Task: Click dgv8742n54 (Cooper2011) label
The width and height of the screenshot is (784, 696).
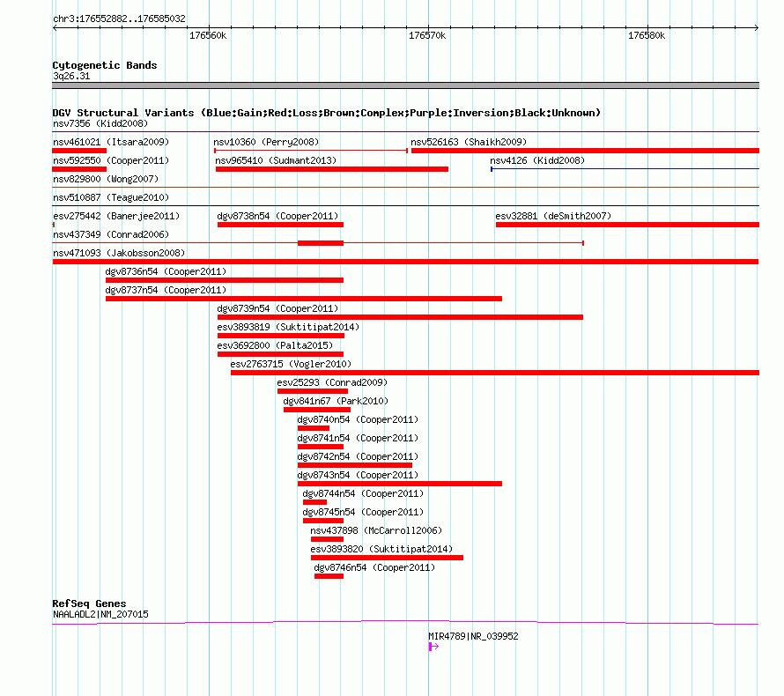Action: 358,456
